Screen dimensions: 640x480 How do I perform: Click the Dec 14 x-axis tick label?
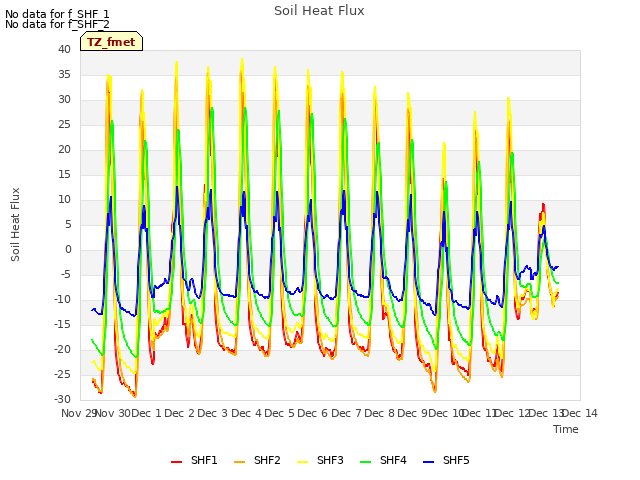pyautogui.click(x=580, y=413)
